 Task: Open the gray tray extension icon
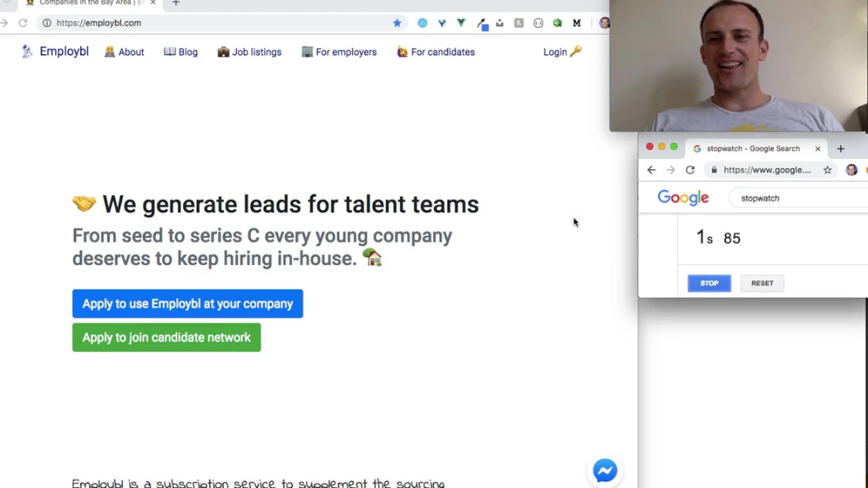tap(500, 23)
